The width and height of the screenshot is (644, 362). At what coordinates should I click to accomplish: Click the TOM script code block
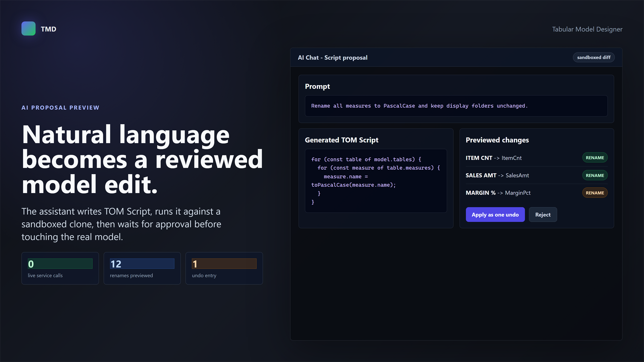click(376, 181)
